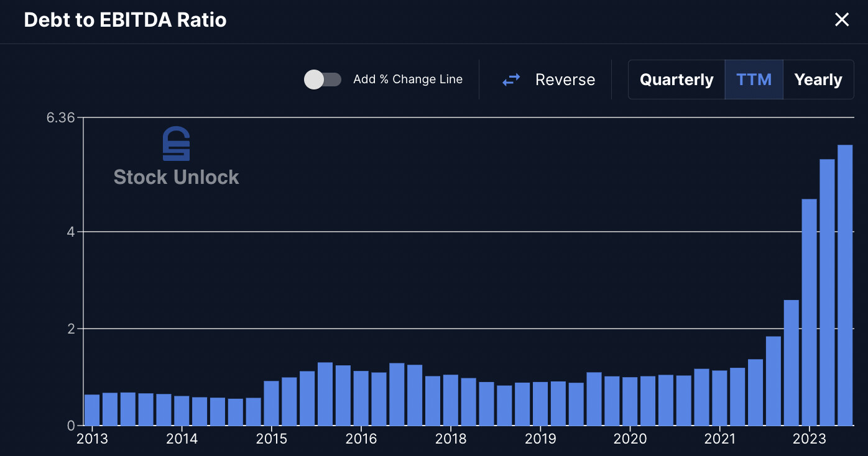Switch to the Quarterly tab

(676, 80)
